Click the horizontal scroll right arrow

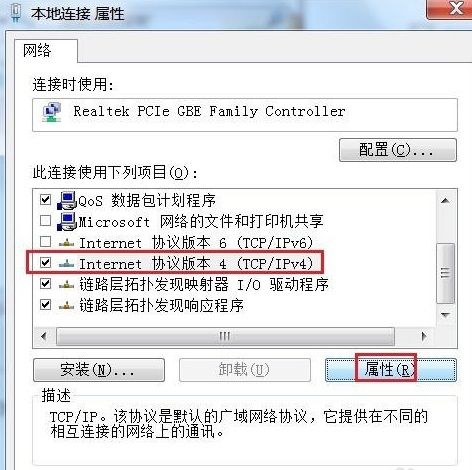424,336
